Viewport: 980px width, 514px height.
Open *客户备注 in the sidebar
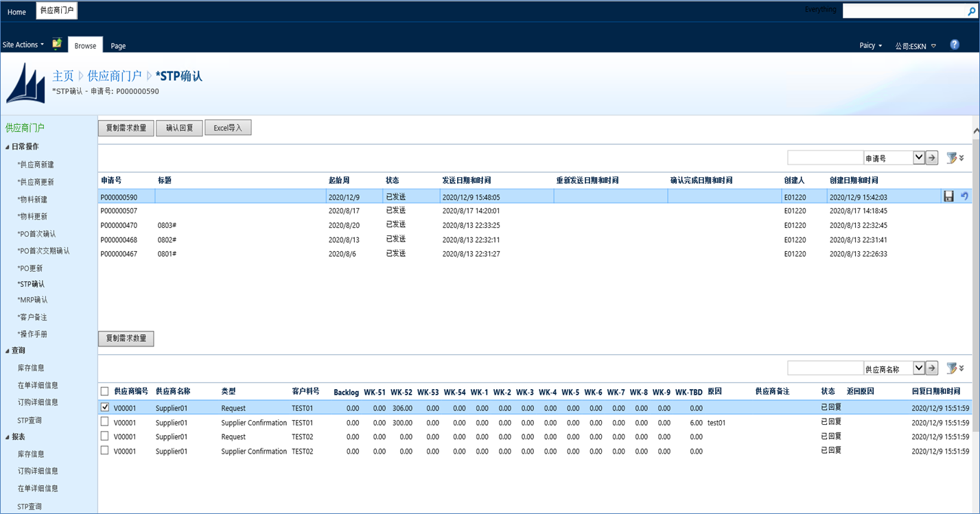coord(32,317)
